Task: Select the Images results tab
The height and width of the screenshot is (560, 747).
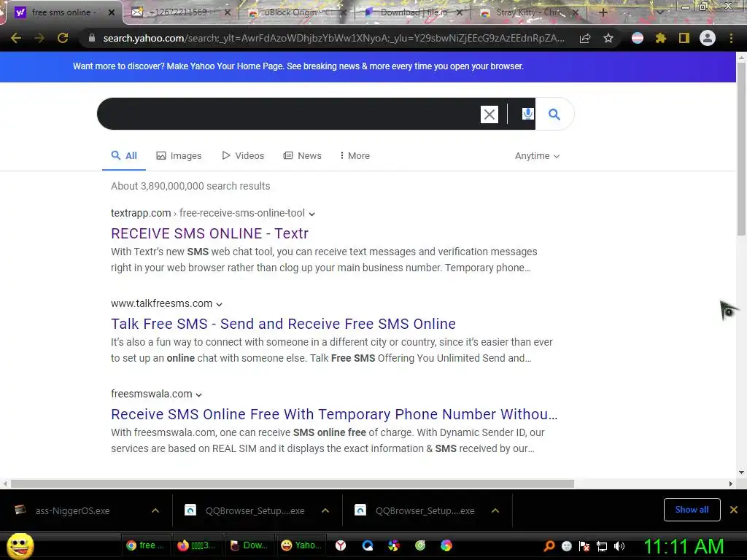Action: pos(179,156)
